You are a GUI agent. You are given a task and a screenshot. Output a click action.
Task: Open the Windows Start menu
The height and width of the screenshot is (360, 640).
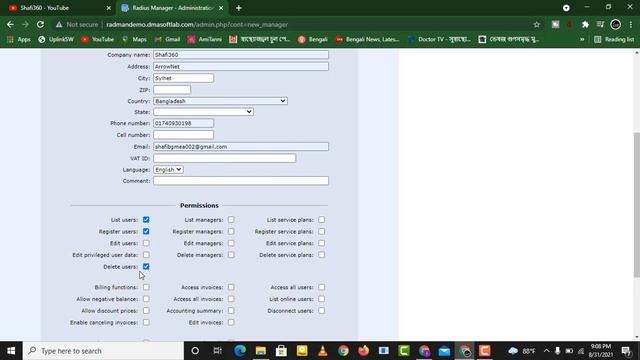click(x=11, y=351)
